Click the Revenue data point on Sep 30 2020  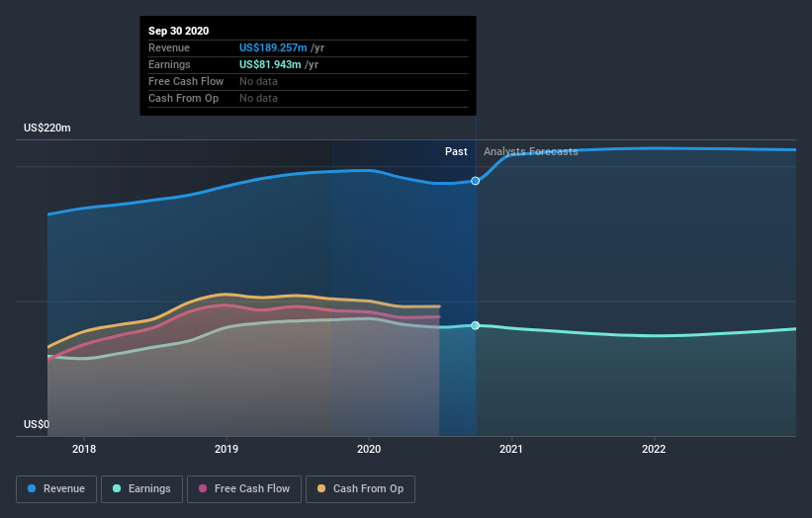pyautogui.click(x=475, y=181)
